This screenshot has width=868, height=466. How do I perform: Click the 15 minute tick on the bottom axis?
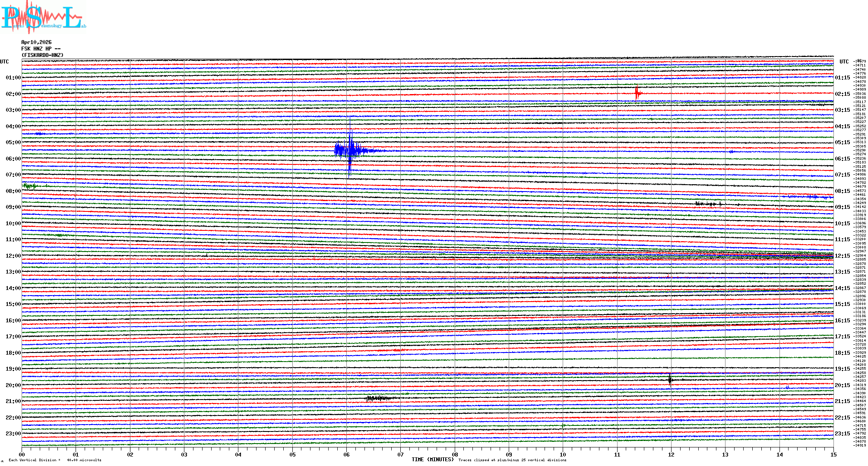(833, 454)
